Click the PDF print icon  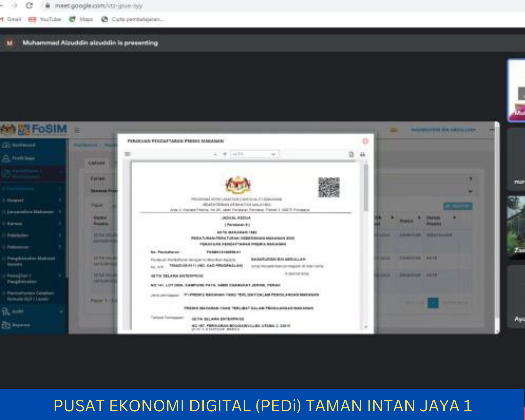[x=363, y=154]
